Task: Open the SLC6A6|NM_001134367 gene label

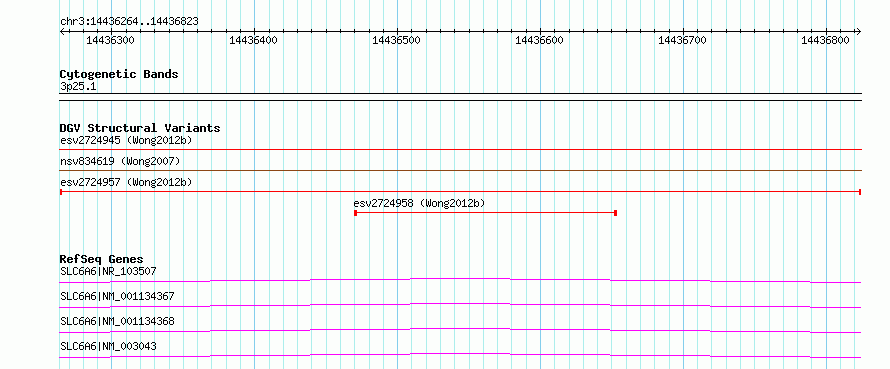Action: pos(117,296)
